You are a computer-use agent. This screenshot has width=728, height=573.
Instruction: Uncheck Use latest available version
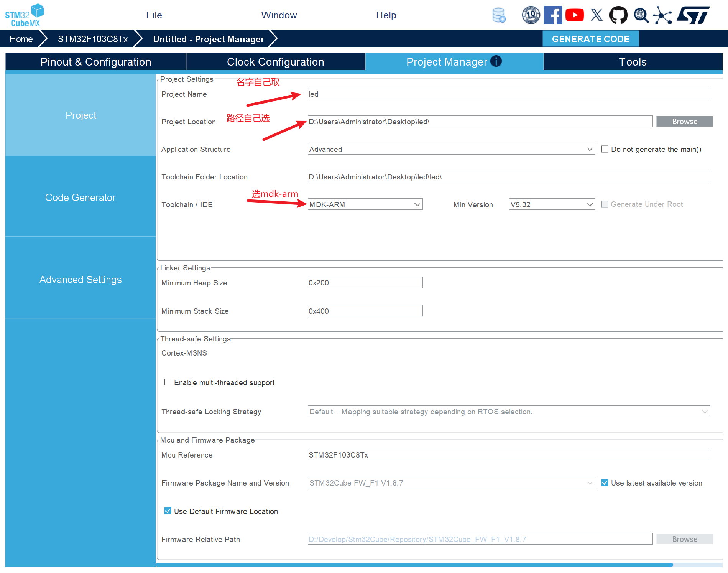[x=605, y=483]
